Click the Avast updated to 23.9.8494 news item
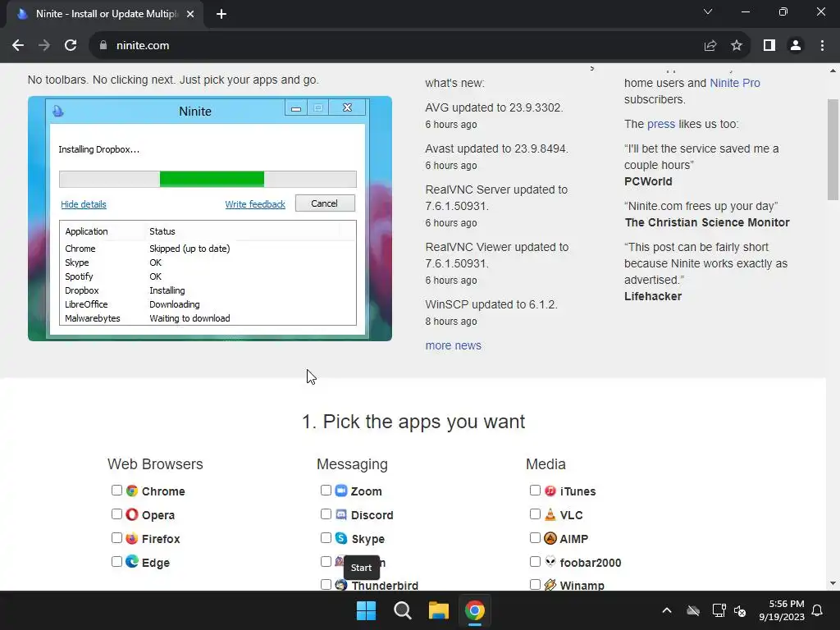This screenshot has width=840, height=630. click(496, 148)
